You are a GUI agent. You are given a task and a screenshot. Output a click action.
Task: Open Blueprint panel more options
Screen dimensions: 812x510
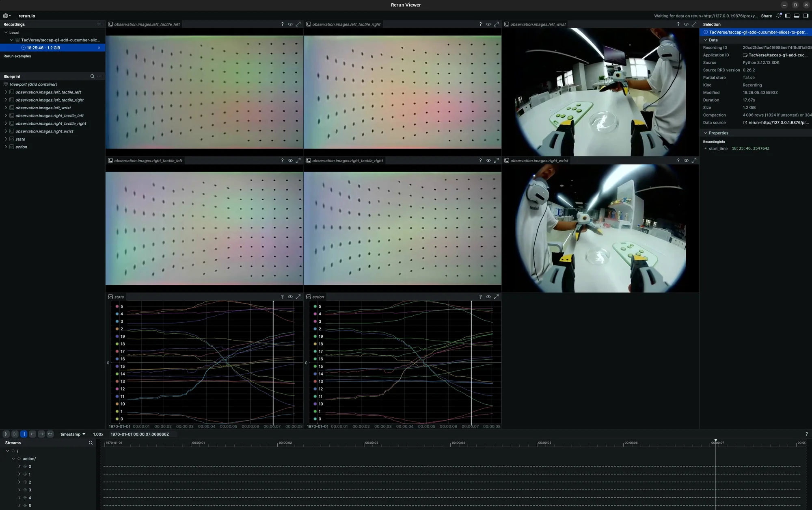(x=99, y=76)
